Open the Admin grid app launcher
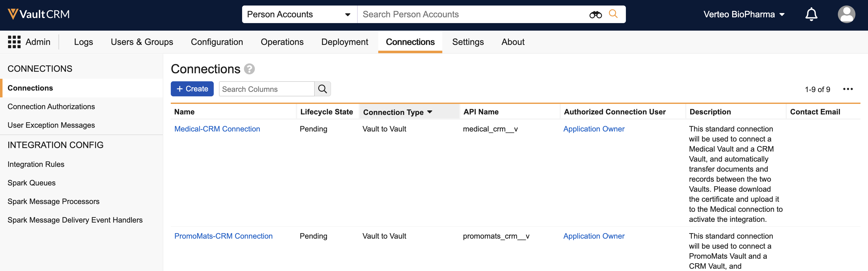Screen dimensions: 868x271 coord(14,42)
